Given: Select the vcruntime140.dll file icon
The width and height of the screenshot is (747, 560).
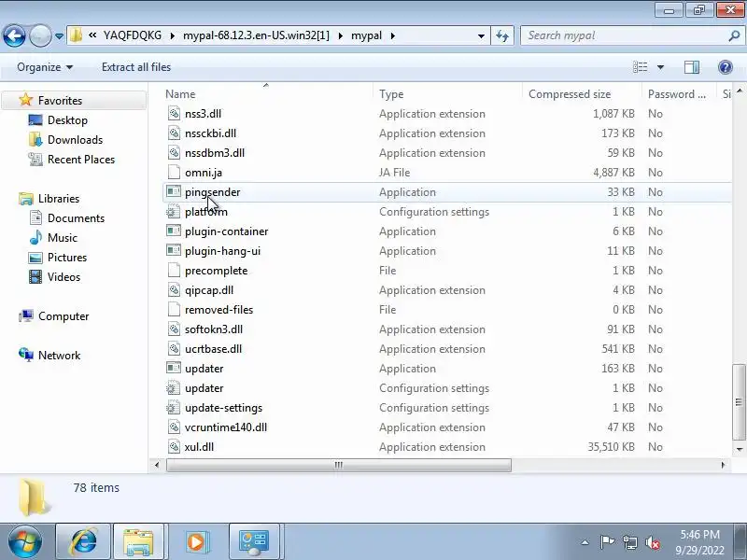Looking at the screenshot, I should (x=174, y=427).
